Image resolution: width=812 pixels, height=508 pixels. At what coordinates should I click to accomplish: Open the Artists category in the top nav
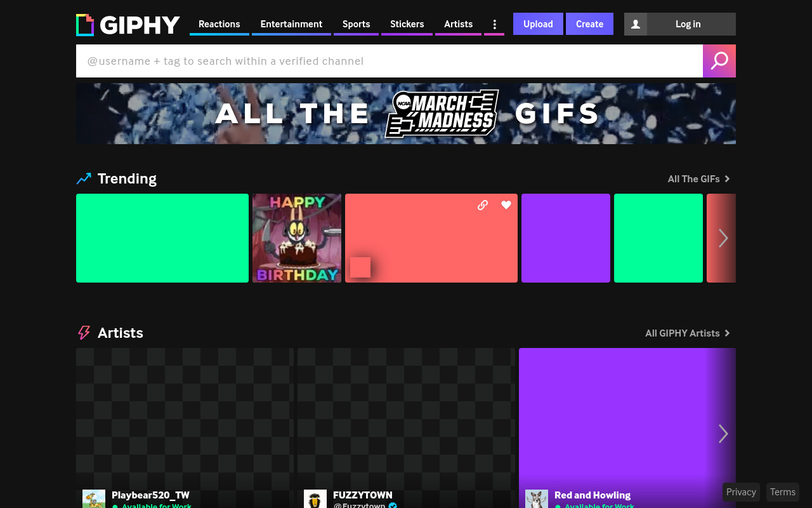click(458, 24)
